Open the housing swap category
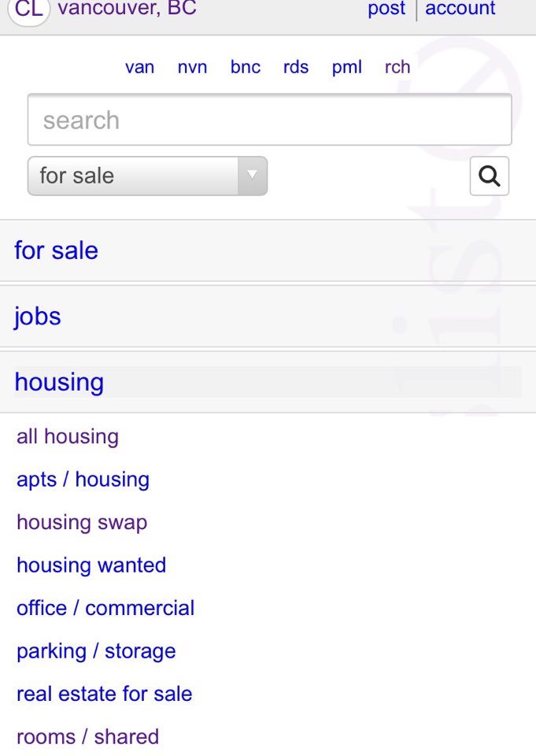 pos(82,522)
